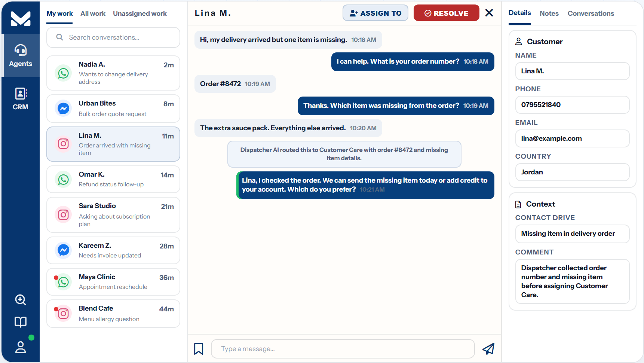Click the 'Lina, I checked the order' message
The width and height of the screenshot is (644, 363).
point(365,185)
